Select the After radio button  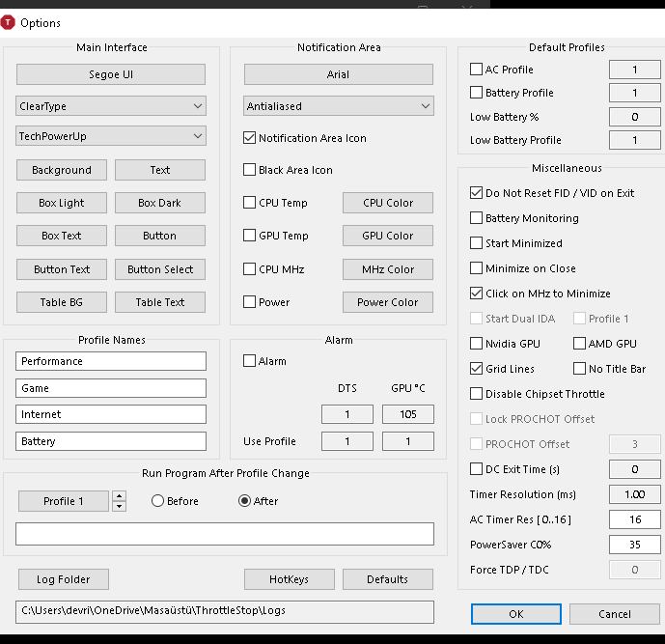245,500
